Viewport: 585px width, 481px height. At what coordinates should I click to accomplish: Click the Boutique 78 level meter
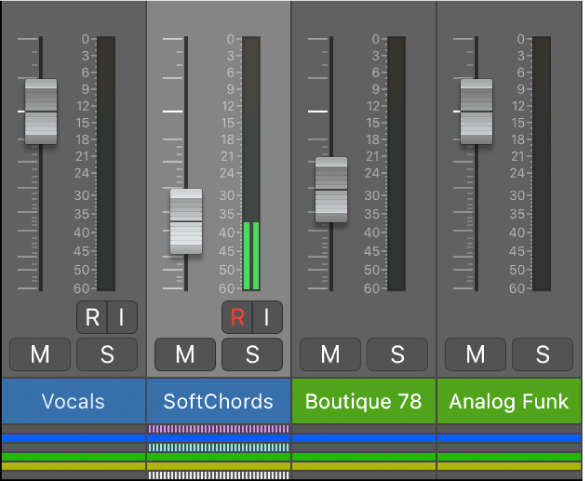(x=397, y=163)
